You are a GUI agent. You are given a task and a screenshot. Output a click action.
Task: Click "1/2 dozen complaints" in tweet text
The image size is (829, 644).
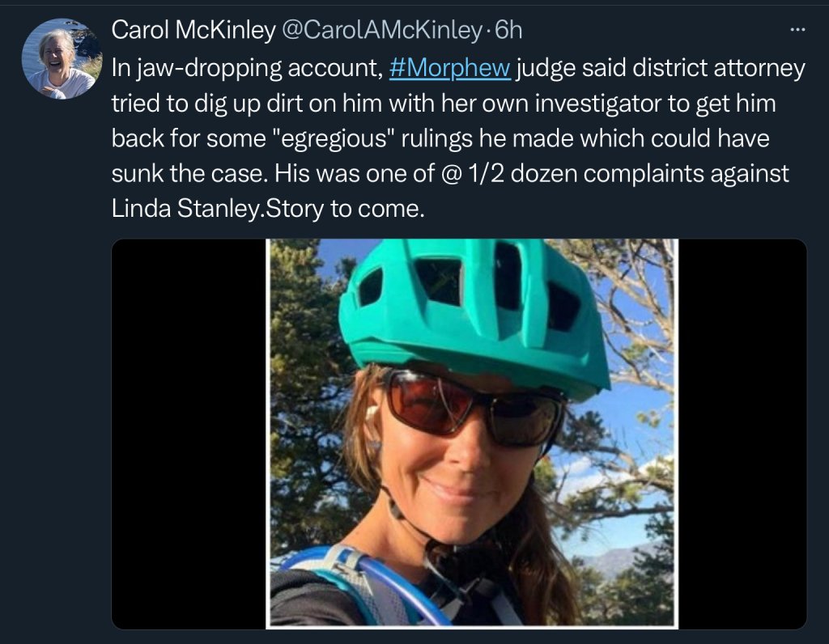coord(626,174)
